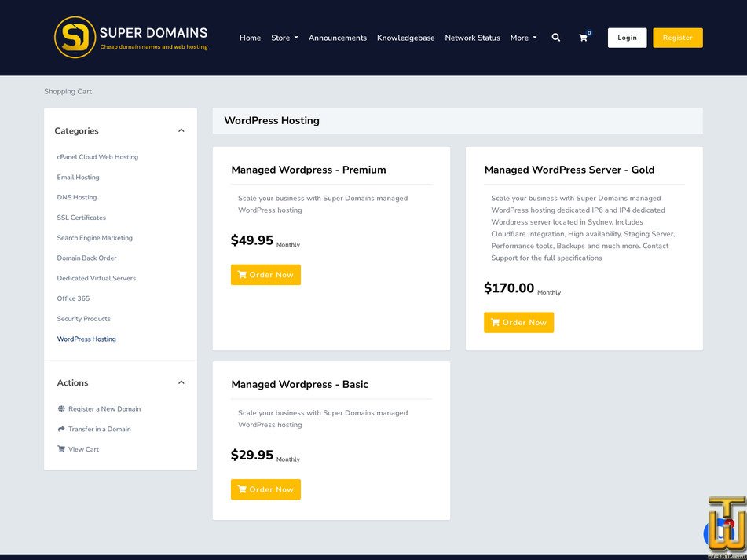This screenshot has height=560, width=747.
Task: Collapse the Actions panel chevron
Action: (x=181, y=382)
